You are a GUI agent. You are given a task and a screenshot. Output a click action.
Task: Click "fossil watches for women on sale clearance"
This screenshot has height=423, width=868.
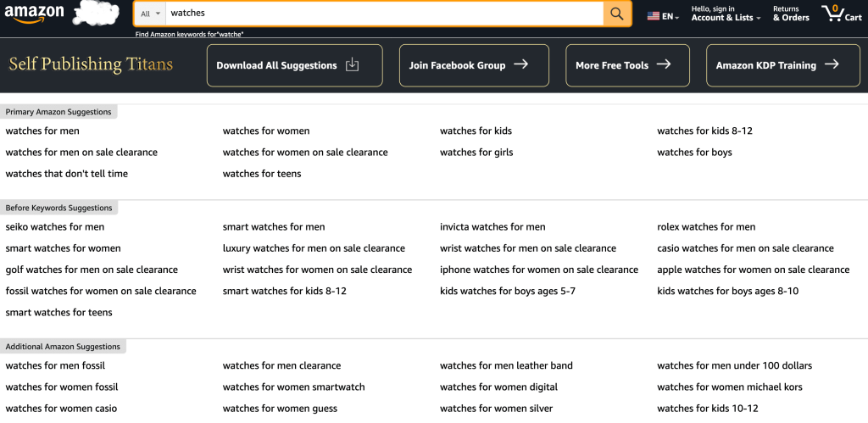pyautogui.click(x=101, y=292)
